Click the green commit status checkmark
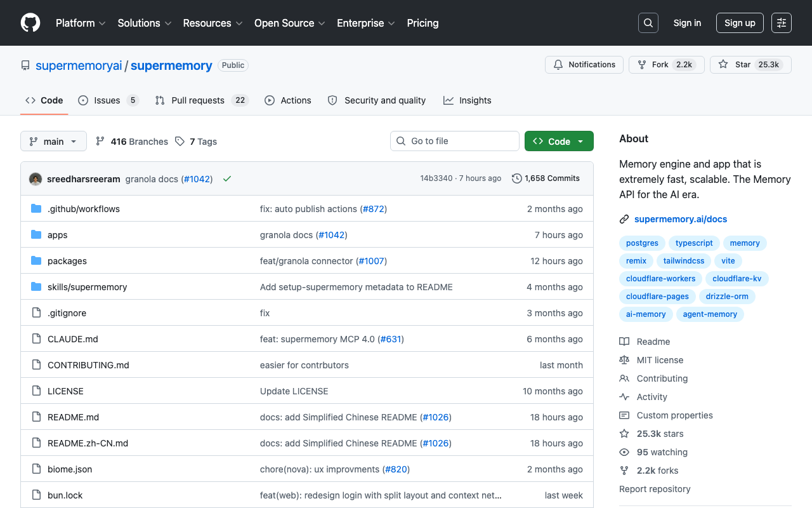812x508 pixels. pos(227,179)
